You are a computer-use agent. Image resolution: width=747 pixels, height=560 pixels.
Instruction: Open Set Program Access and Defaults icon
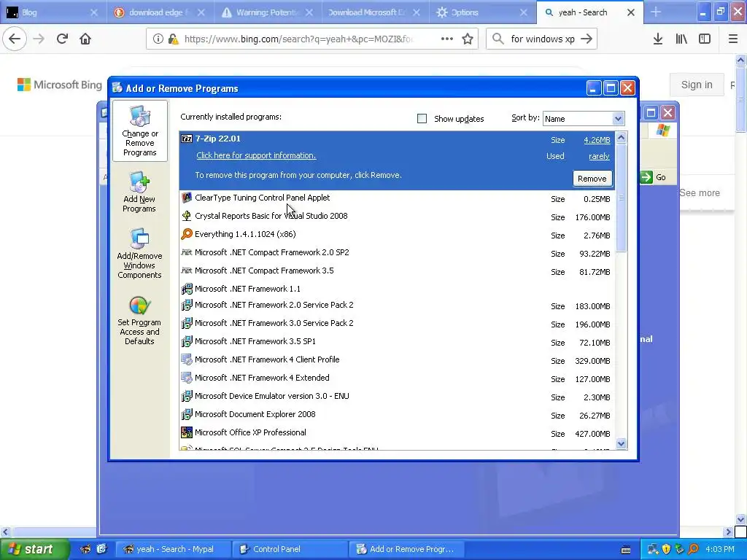pyautogui.click(x=139, y=321)
